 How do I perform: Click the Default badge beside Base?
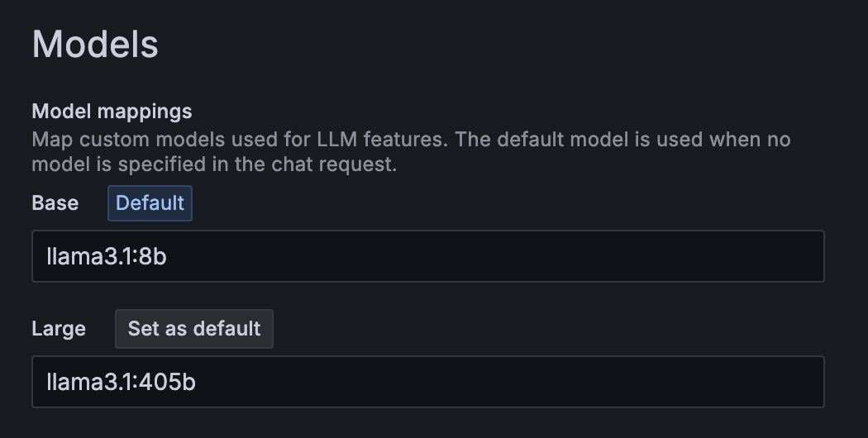pyautogui.click(x=150, y=203)
